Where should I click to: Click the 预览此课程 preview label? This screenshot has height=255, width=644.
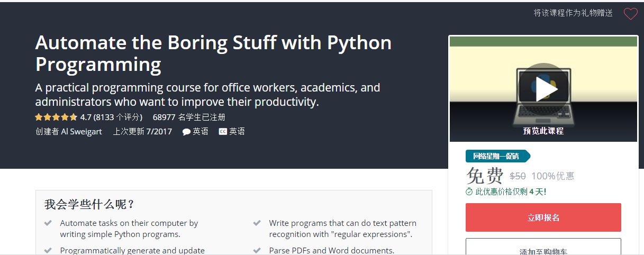coord(543,131)
